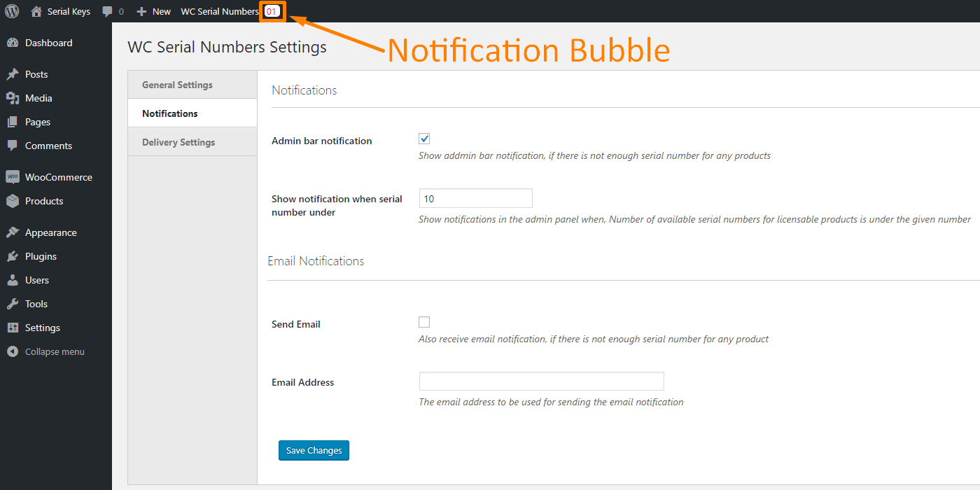Screen dimensions: 980x490
Task: Click the WooCommerce logo icon
Action: point(13,177)
